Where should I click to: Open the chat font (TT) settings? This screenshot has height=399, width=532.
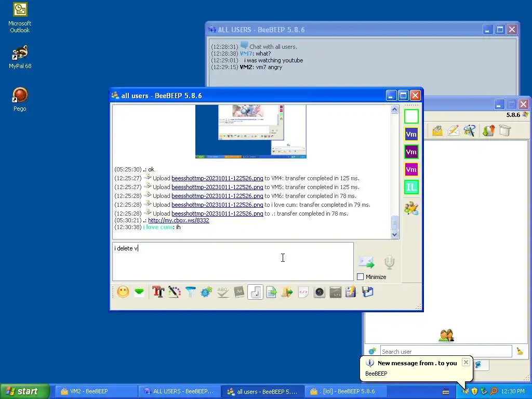[158, 292]
